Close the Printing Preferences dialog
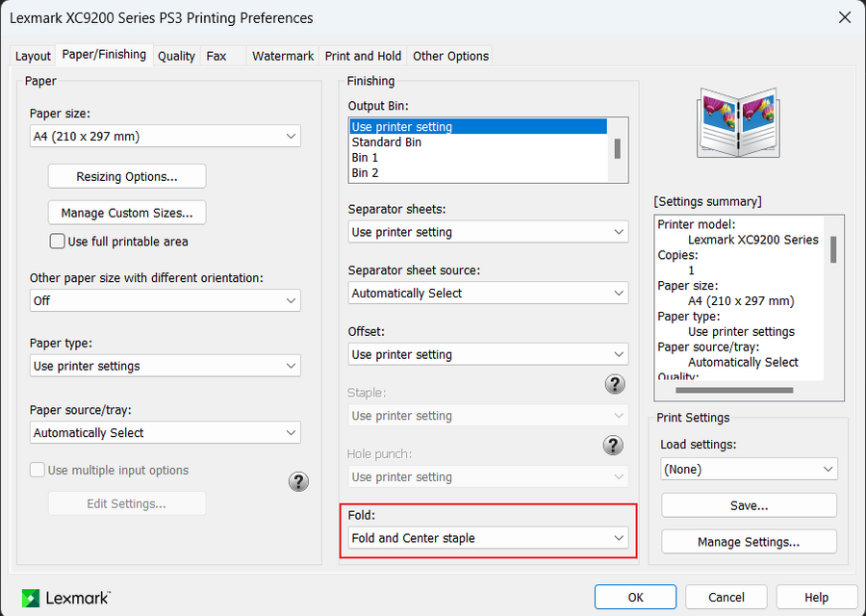This screenshot has width=866, height=616. point(844,17)
